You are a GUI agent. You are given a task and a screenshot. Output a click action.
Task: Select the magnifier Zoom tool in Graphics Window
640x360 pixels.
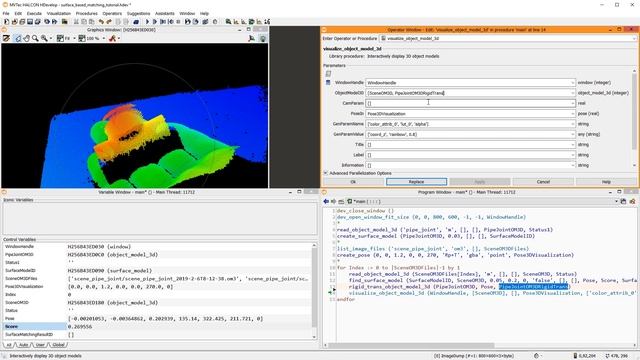[35, 38]
